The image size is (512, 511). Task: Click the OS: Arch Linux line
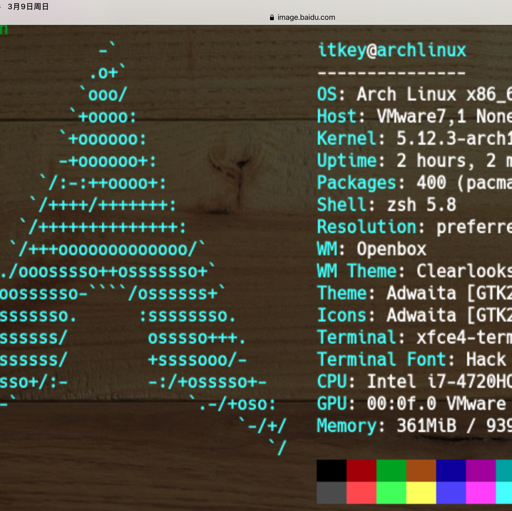414,94
